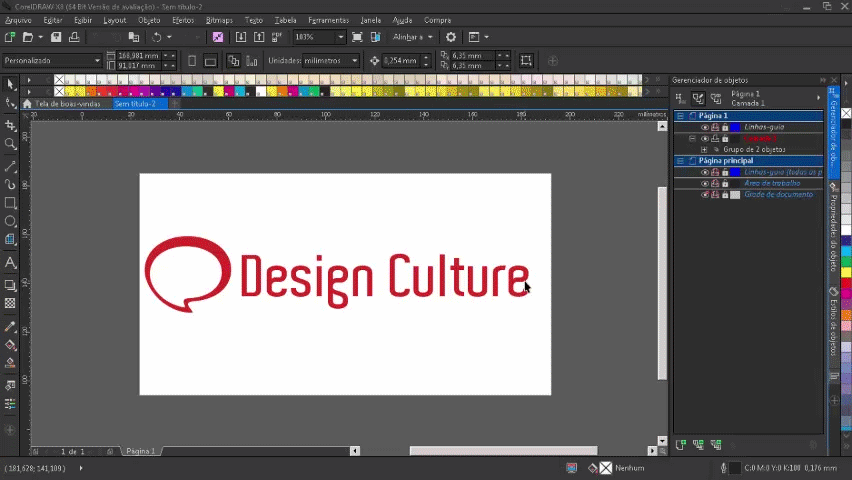Click the Import icon in the toolbar
The width and height of the screenshot is (852, 480).
click(x=241, y=37)
